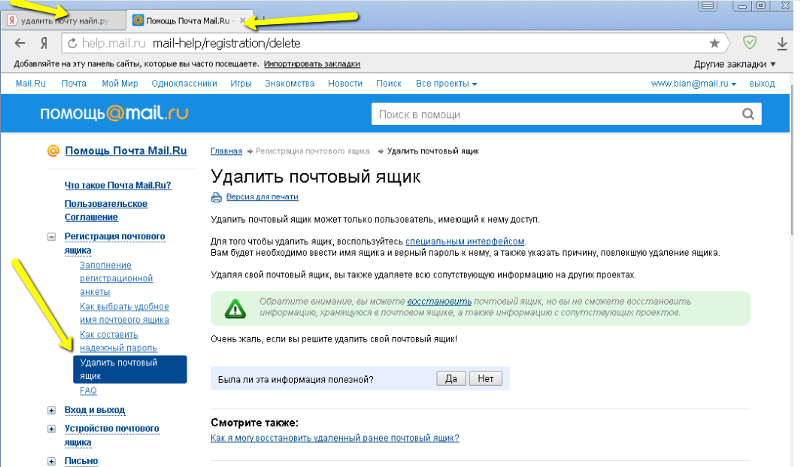
Task: Open 'Как я могу восстановить удаленный ранее почтовый ящик?'
Action: (x=335, y=438)
